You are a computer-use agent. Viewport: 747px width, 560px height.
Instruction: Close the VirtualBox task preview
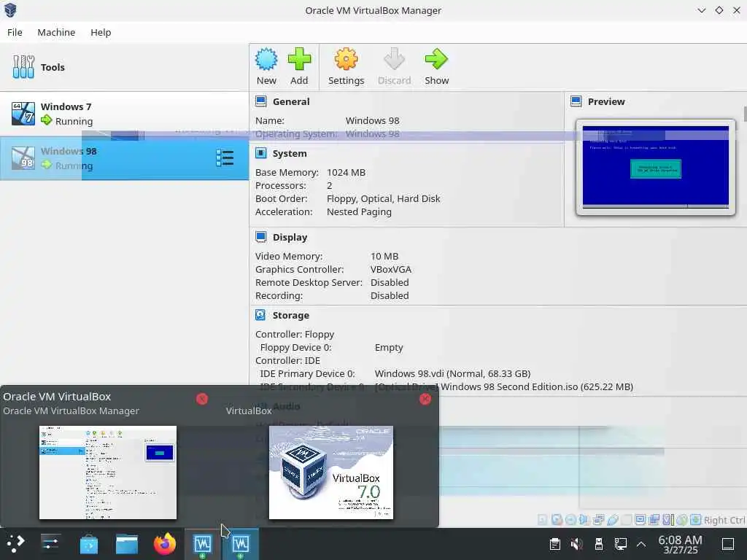425,399
